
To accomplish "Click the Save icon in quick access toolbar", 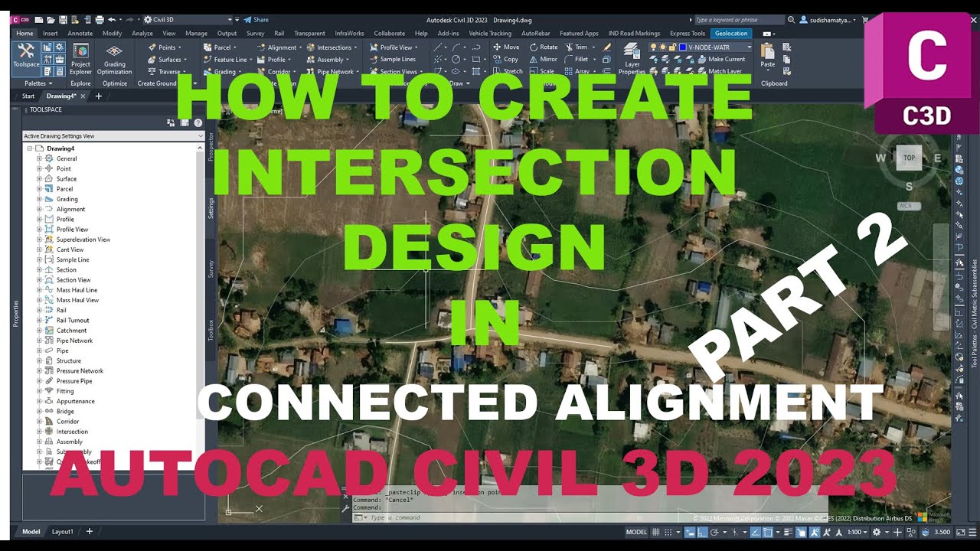I will pyautogui.click(x=61, y=19).
